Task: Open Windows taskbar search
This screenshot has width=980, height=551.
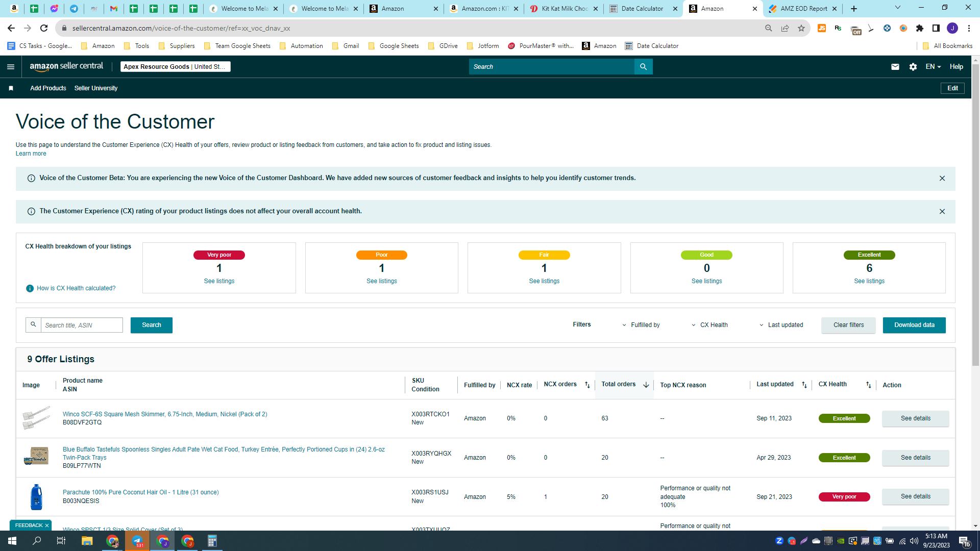Action: click(37, 541)
